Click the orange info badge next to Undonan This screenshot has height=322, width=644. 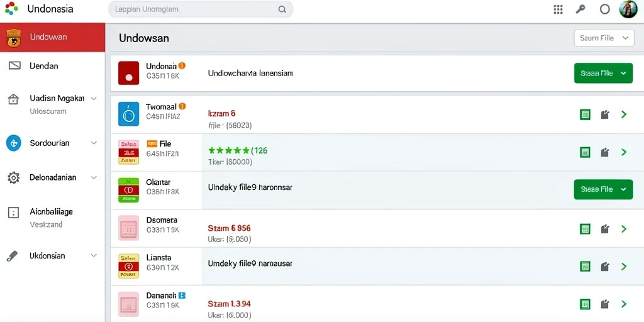click(x=182, y=65)
